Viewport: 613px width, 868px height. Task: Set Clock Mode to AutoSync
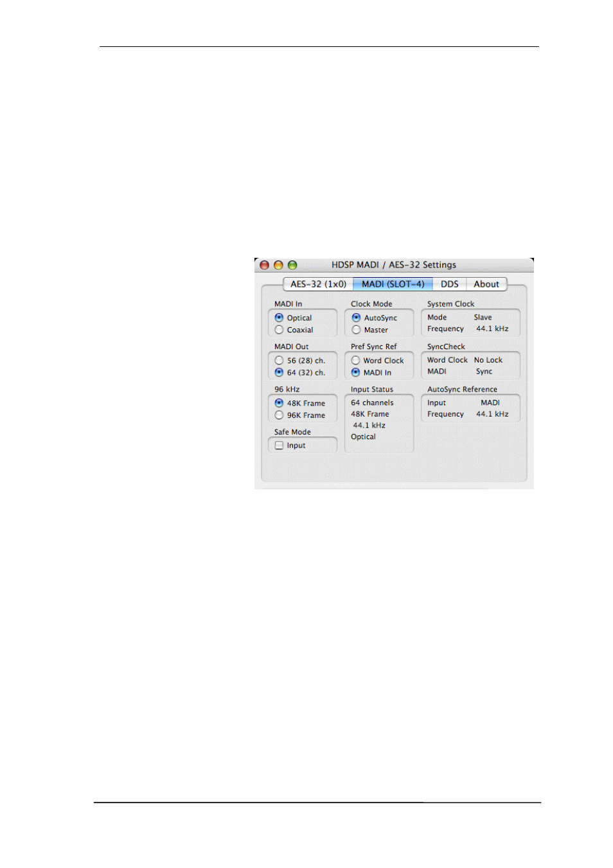coord(356,318)
